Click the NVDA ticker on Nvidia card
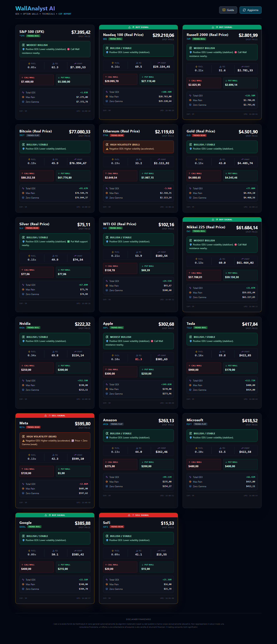The height and width of the screenshot is (644, 277). pyautogui.click(x=22, y=328)
